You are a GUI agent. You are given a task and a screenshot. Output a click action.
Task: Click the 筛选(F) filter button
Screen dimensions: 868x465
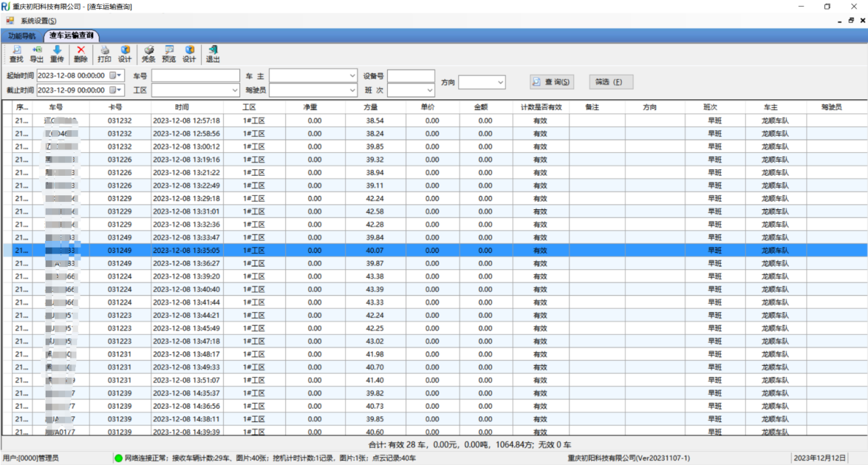(611, 82)
